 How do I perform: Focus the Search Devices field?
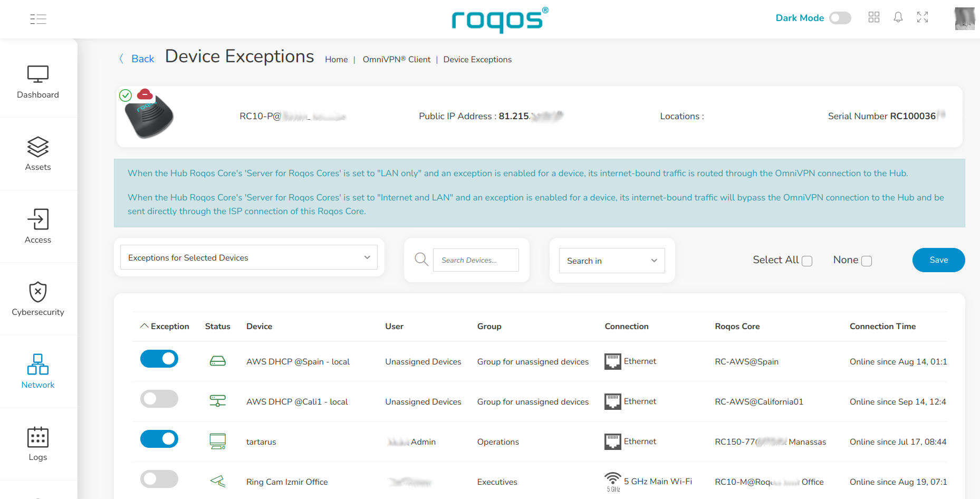(476, 260)
